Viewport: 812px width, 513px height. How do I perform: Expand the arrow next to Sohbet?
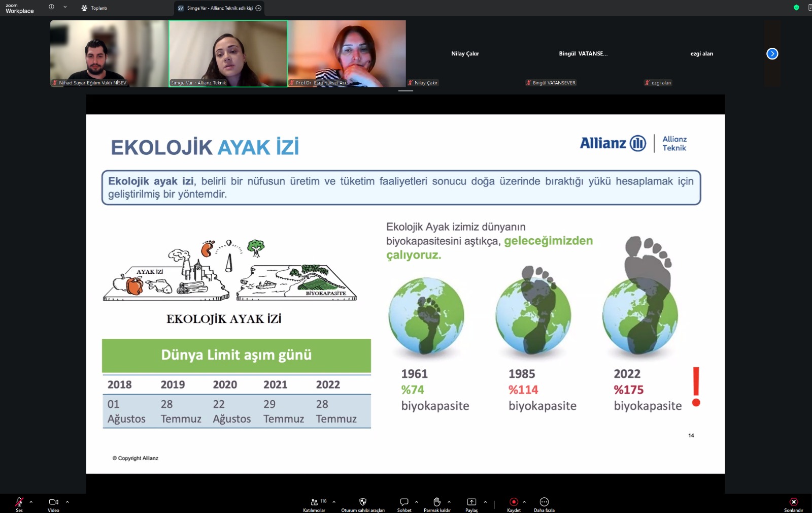point(417,502)
